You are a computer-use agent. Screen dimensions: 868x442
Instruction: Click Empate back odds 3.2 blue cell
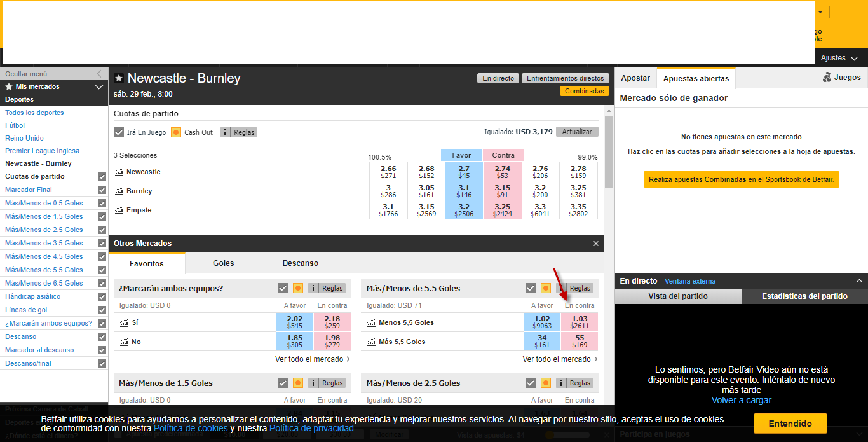click(464, 210)
